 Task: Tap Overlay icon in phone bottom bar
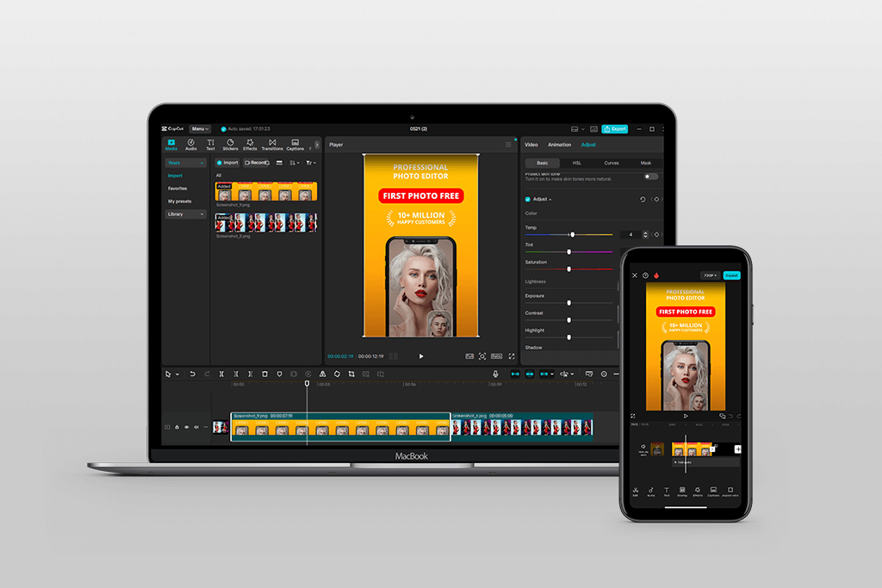pos(682,492)
